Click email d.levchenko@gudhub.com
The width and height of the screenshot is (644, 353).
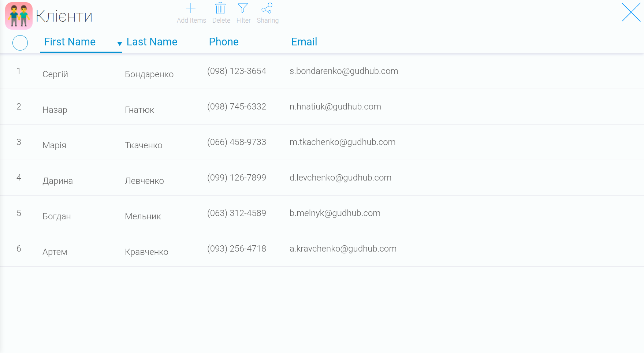340,178
